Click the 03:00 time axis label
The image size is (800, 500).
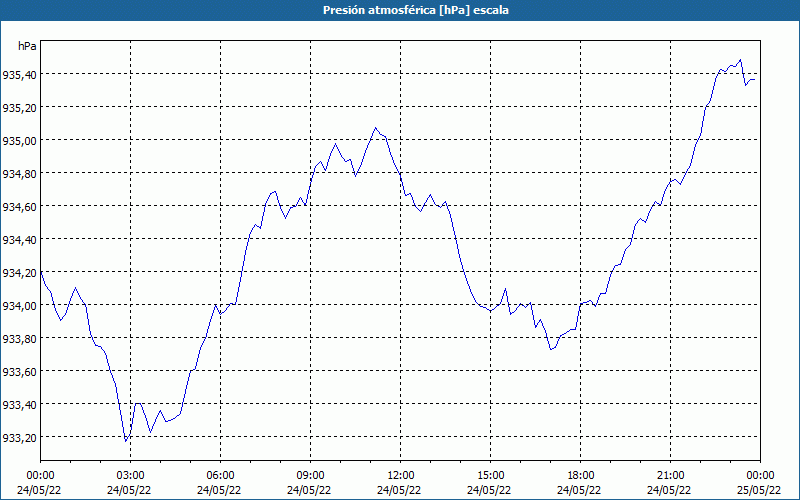(130, 476)
